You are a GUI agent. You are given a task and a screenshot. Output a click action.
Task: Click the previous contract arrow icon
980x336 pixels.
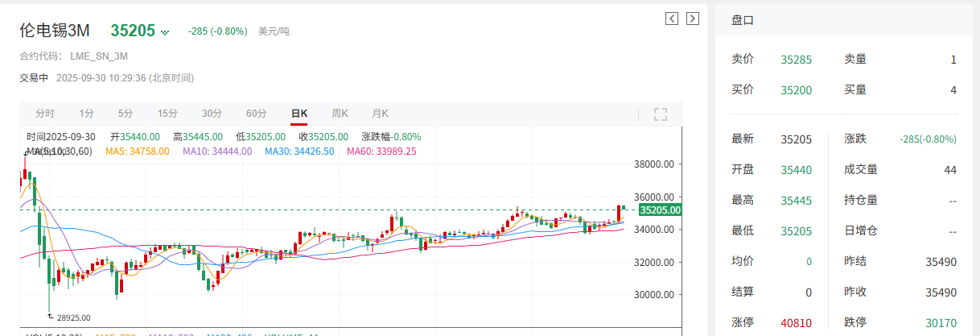pos(672,19)
